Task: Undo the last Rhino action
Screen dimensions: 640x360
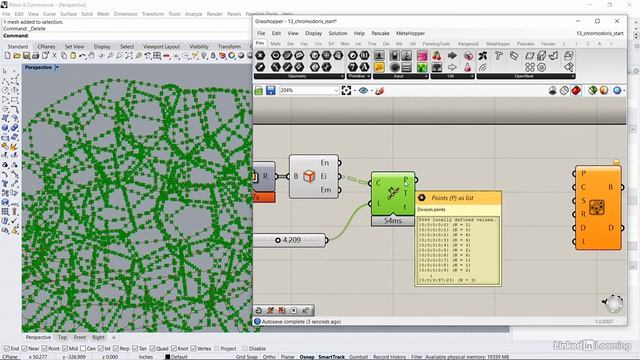Action: pos(82,56)
